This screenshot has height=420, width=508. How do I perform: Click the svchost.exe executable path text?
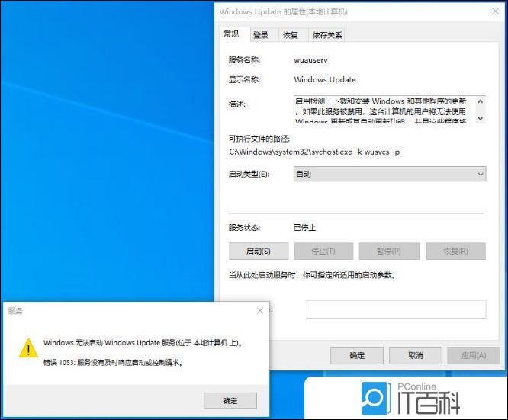pyautogui.click(x=314, y=152)
